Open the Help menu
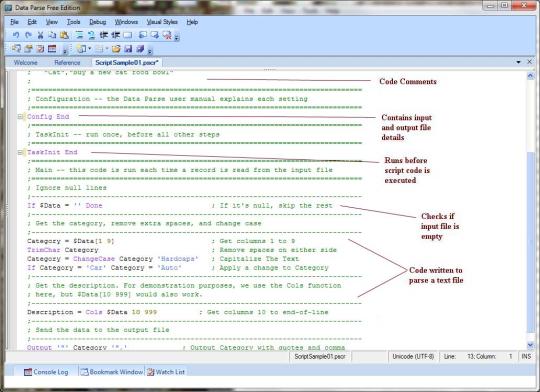This screenshot has width=540, height=392. pyautogui.click(x=192, y=22)
